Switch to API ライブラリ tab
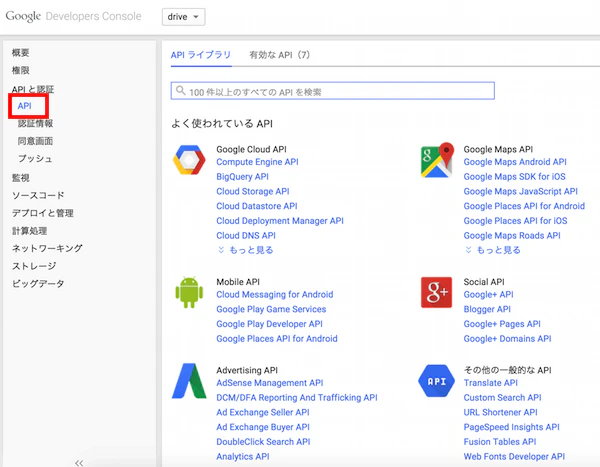Viewport: 600px width, 467px height. [201, 55]
